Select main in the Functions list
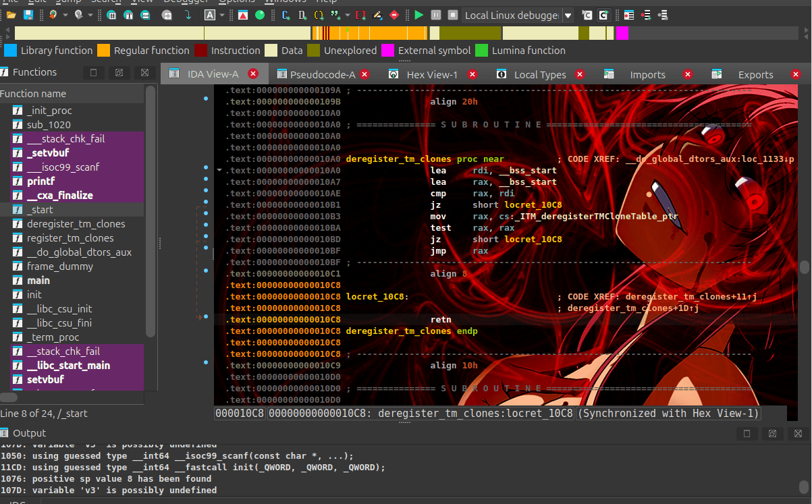 [x=38, y=281]
